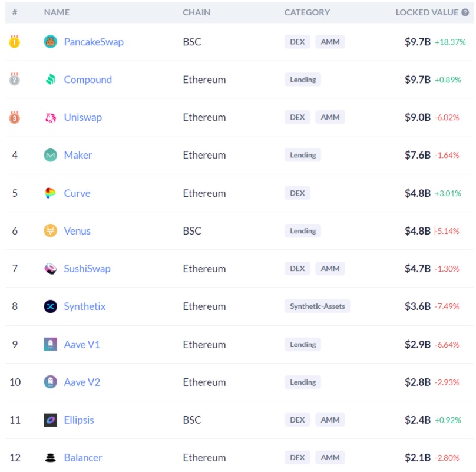Select Uniswap's $9.0B locked value
476x472 pixels.
[418, 117]
